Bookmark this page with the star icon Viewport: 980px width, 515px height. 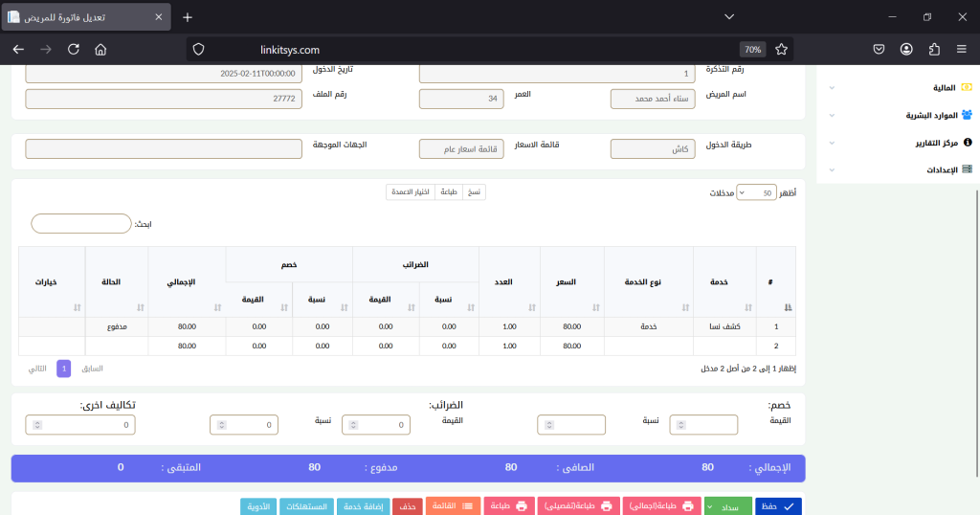781,49
